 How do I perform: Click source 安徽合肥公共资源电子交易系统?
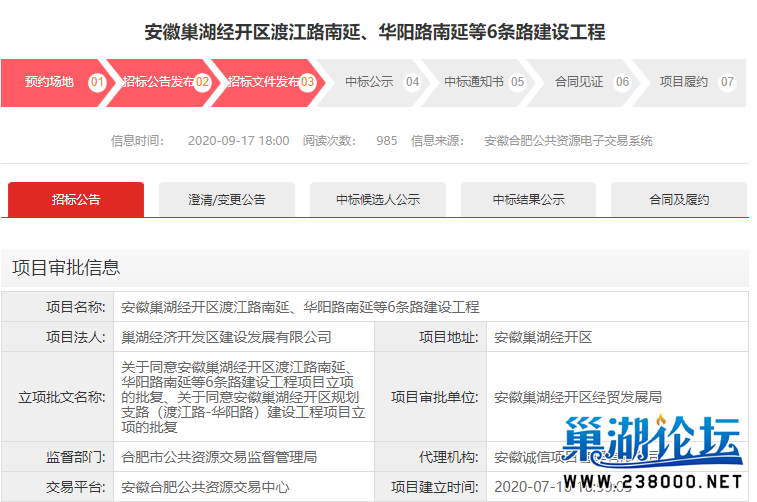(x=568, y=141)
